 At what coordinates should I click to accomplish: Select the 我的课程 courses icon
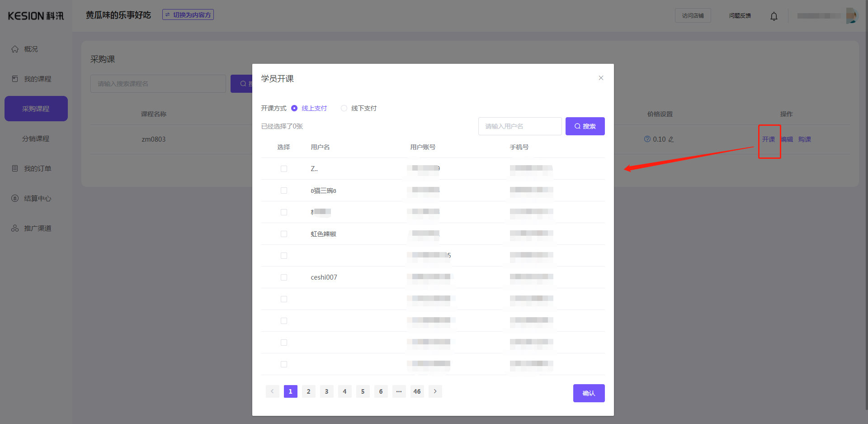point(15,79)
